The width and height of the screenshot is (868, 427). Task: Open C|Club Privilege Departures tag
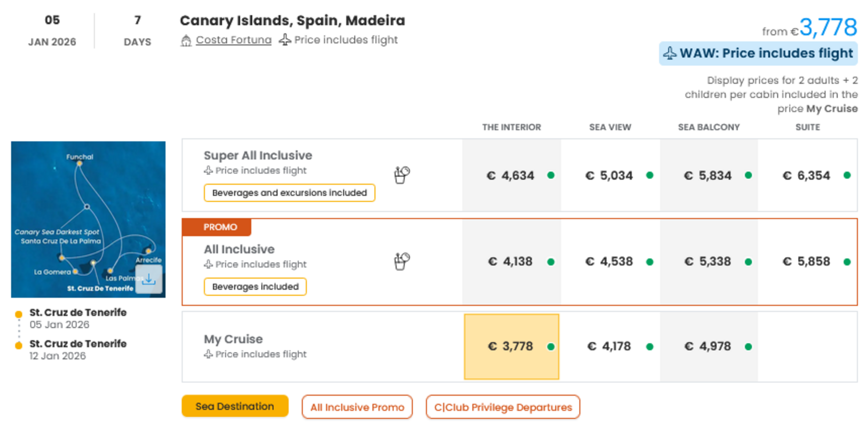coord(503,407)
